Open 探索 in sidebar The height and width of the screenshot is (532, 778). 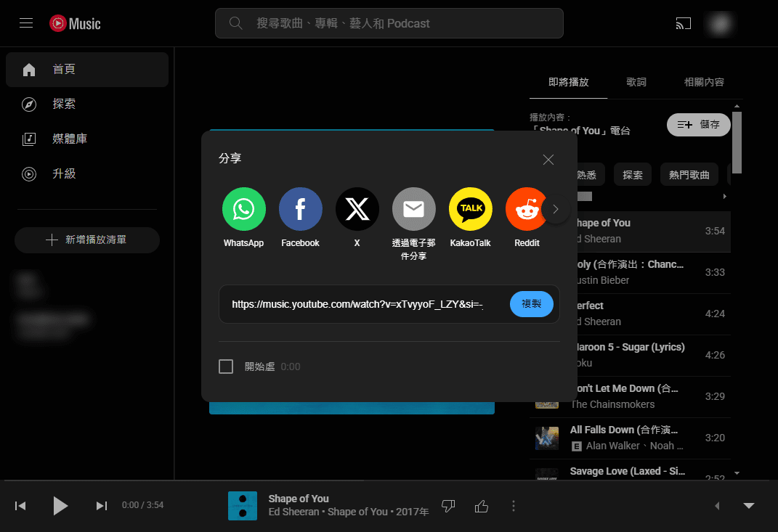tap(87, 104)
